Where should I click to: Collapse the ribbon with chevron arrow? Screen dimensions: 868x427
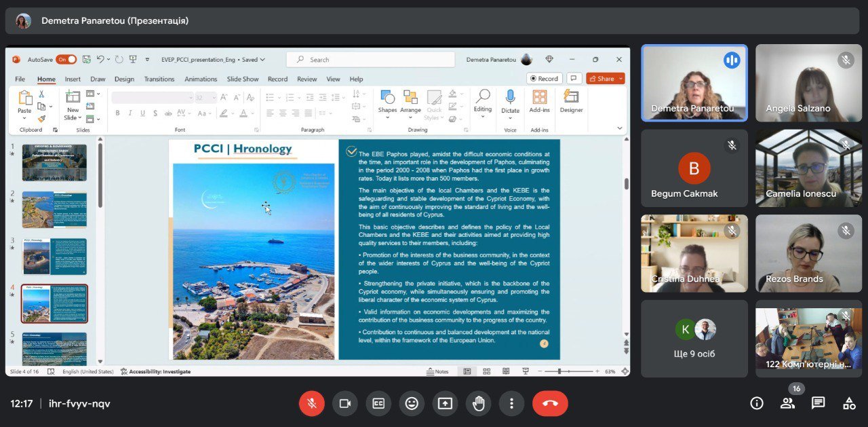coord(619,128)
